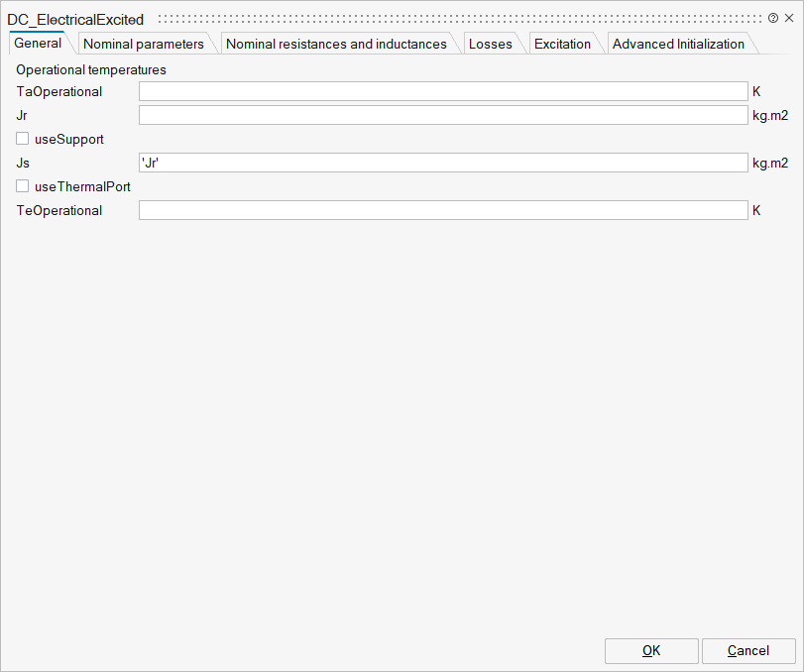Enable the useSupport checkbox
This screenshot has height=672, width=804.
tap(23, 139)
